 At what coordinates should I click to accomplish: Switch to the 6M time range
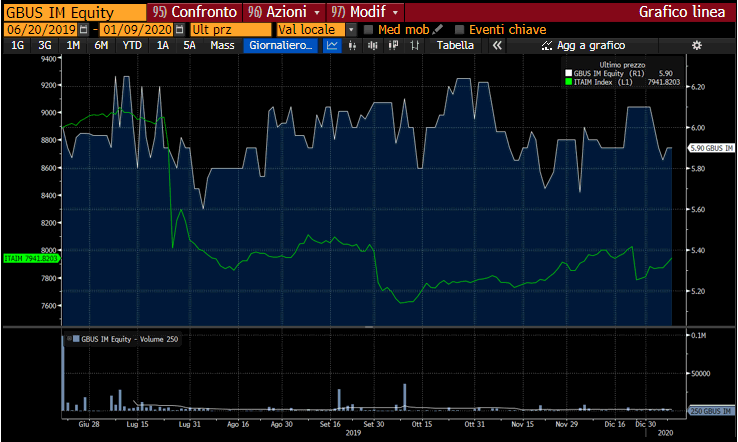101,46
